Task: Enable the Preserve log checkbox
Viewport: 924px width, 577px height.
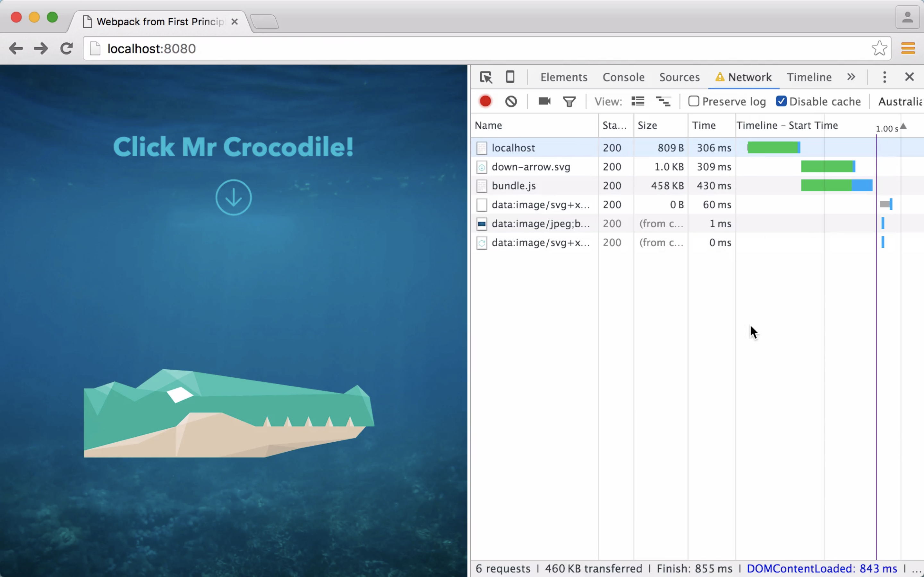Action: [x=693, y=101]
